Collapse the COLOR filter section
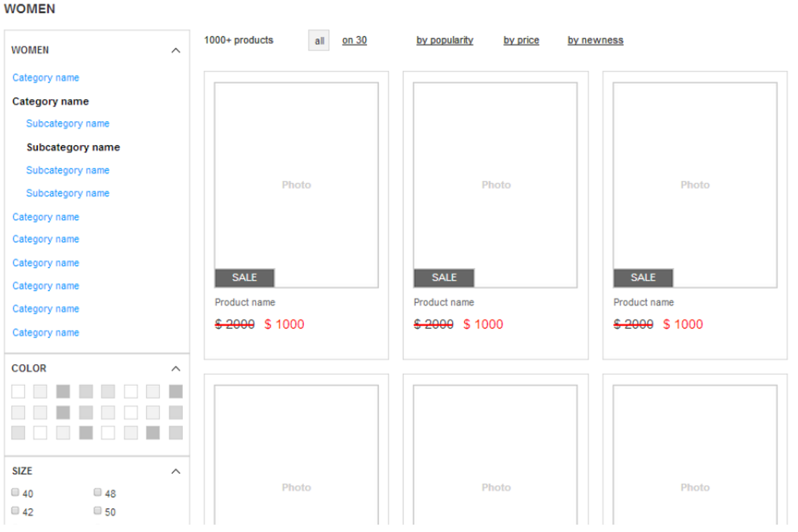This screenshot has width=798, height=532. [x=176, y=368]
